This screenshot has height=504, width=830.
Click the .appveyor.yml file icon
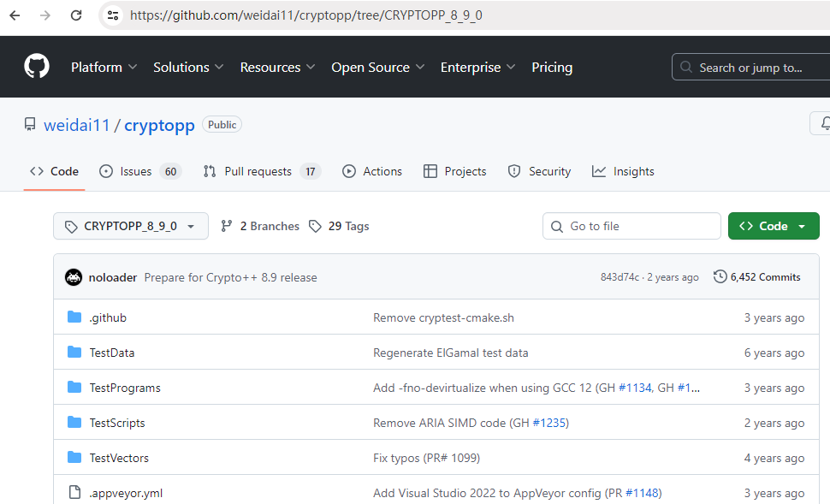74,492
